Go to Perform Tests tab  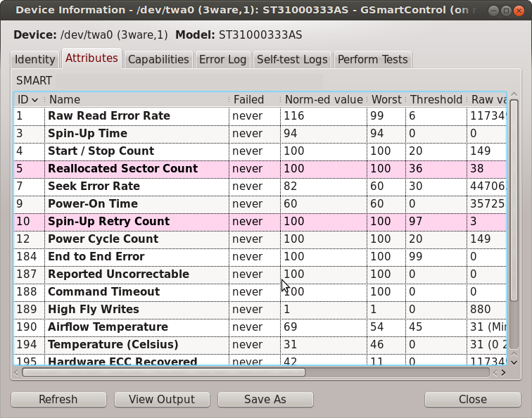coord(372,60)
